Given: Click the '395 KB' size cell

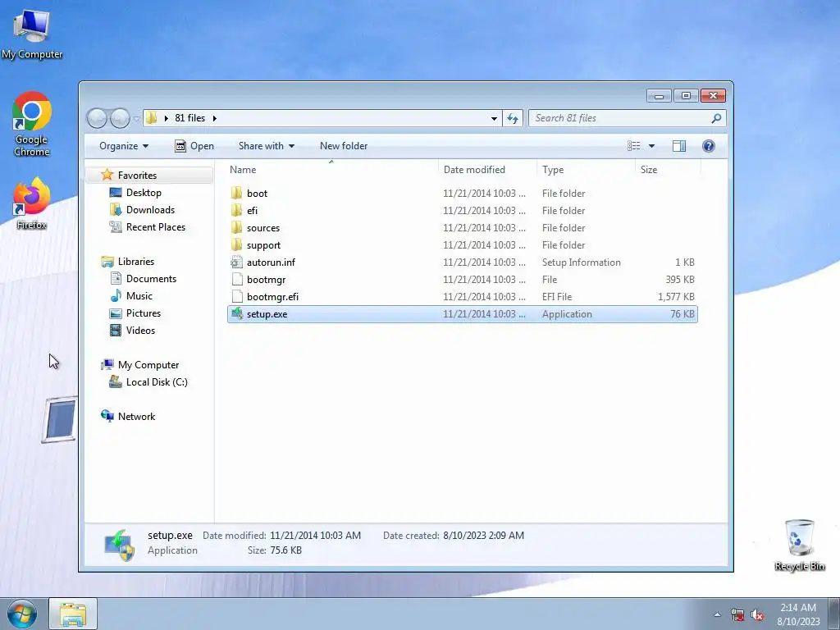Looking at the screenshot, I should [x=680, y=279].
